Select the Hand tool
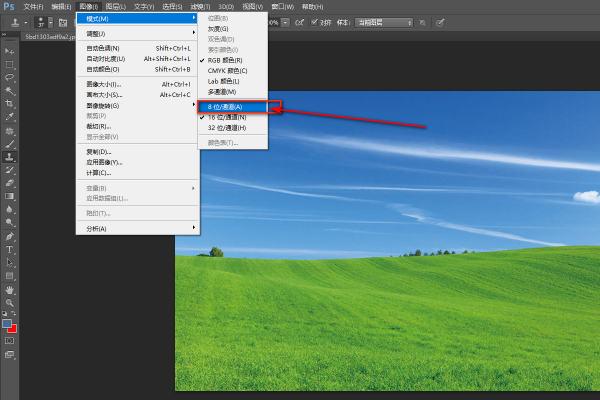 (9, 290)
